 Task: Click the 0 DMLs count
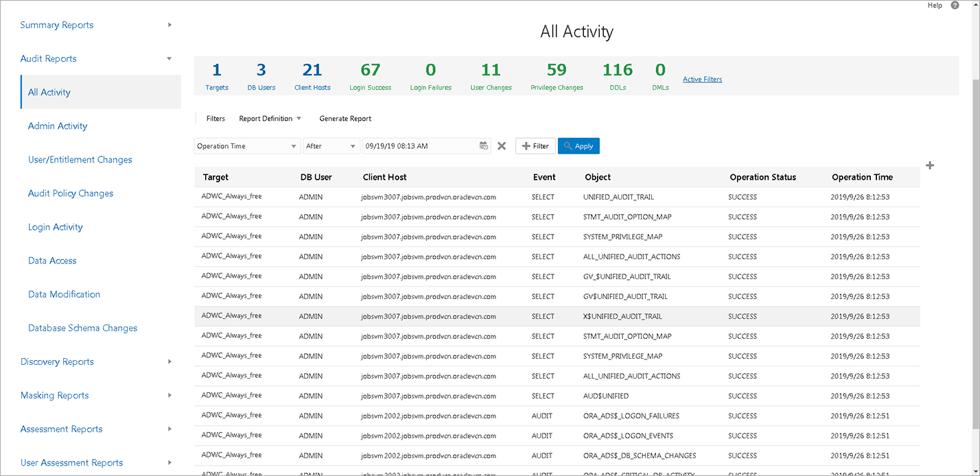point(660,76)
